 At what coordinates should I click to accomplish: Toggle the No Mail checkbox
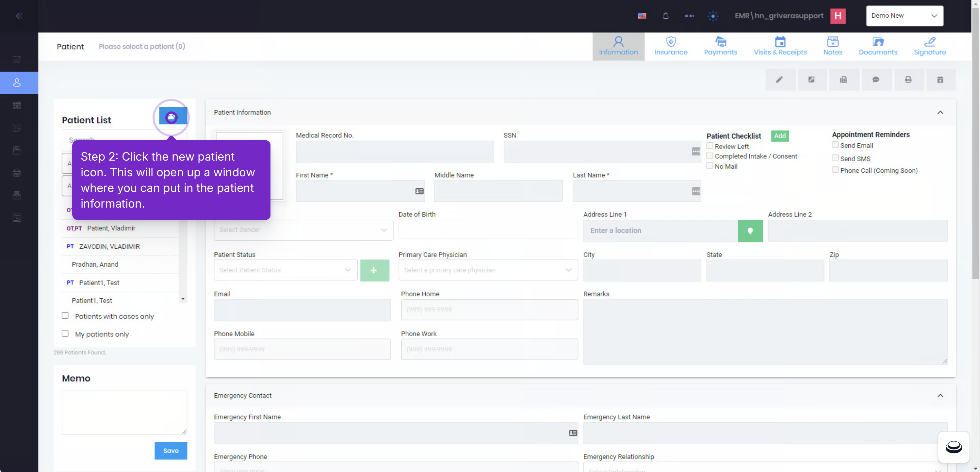pos(709,165)
